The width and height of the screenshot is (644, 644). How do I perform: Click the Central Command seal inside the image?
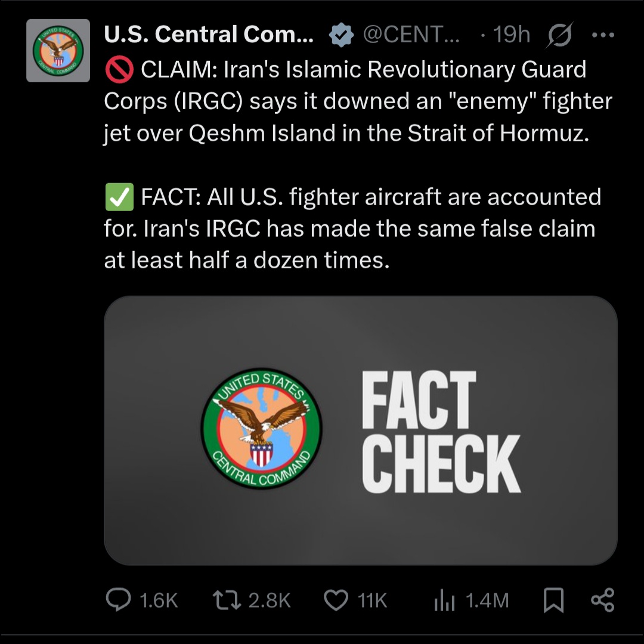pyautogui.click(x=261, y=429)
